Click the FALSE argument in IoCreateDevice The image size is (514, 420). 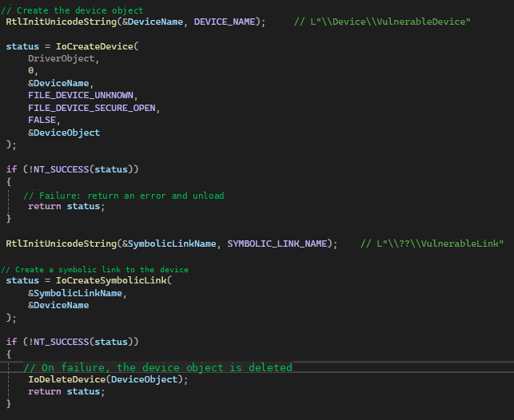click(43, 120)
